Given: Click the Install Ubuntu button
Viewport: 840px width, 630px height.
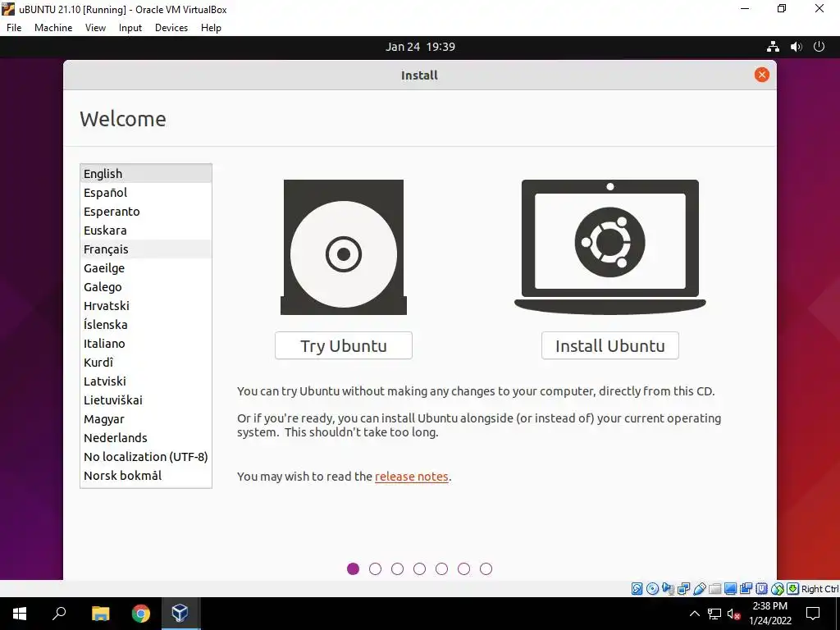Looking at the screenshot, I should [610, 345].
